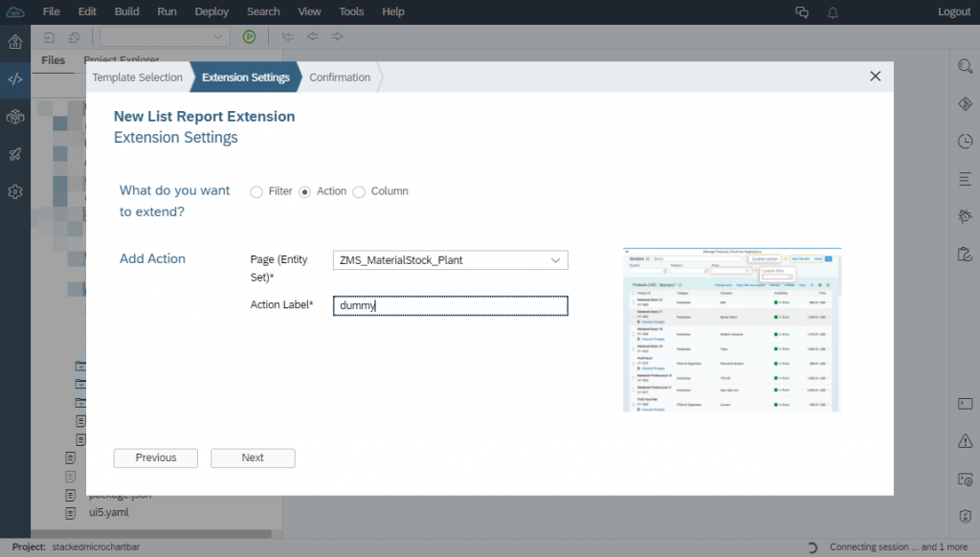
Task: Click the Connecting session status text
Action: pyautogui.click(x=899, y=547)
